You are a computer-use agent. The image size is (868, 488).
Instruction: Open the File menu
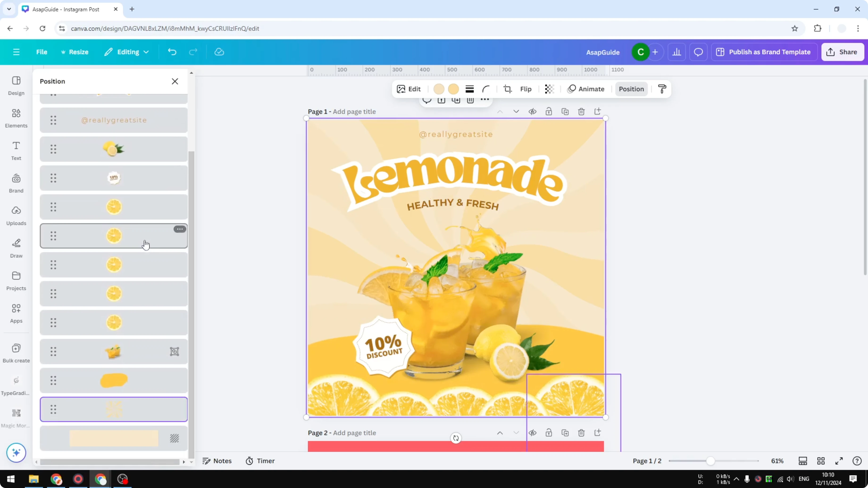tap(42, 52)
